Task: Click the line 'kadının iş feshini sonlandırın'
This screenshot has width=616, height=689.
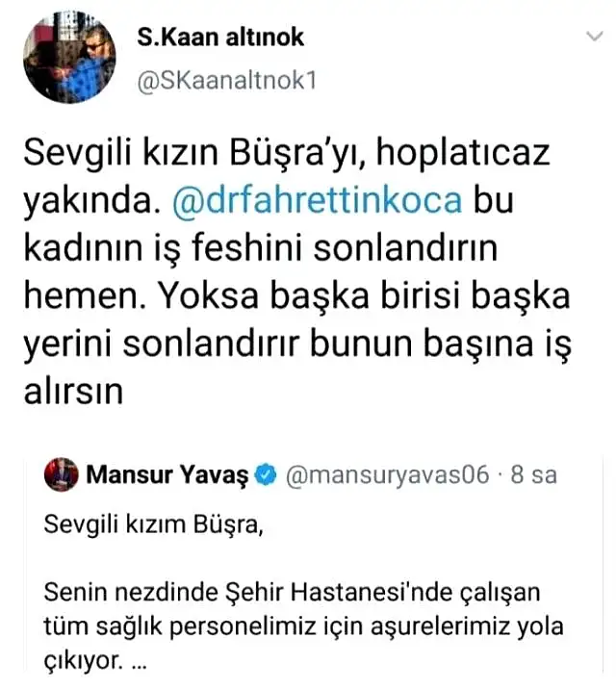Action: click(x=261, y=248)
